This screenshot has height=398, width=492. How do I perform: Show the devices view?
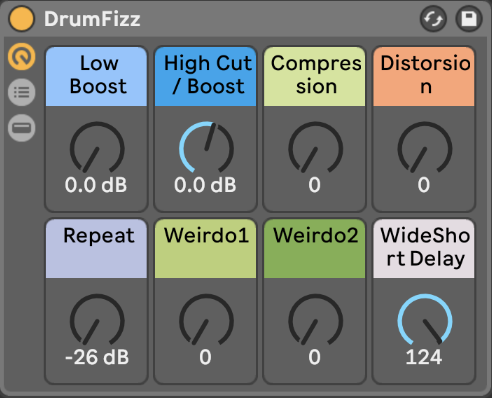22,128
